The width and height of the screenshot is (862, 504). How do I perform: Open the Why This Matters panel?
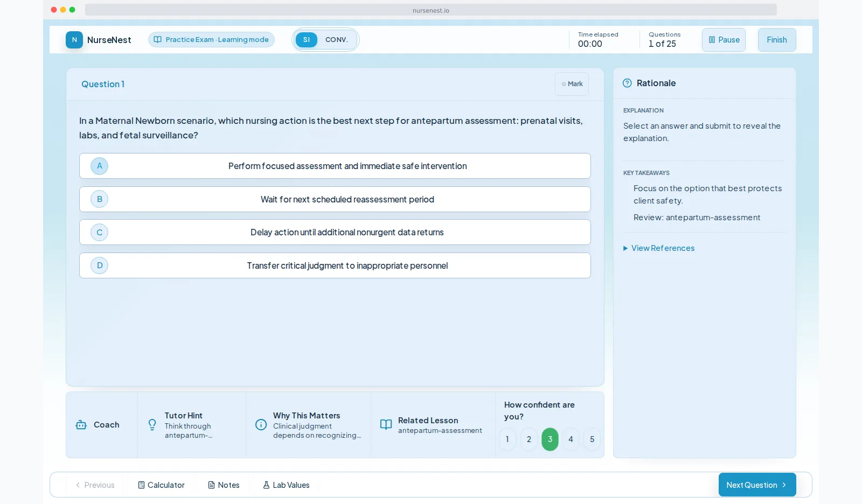click(308, 425)
